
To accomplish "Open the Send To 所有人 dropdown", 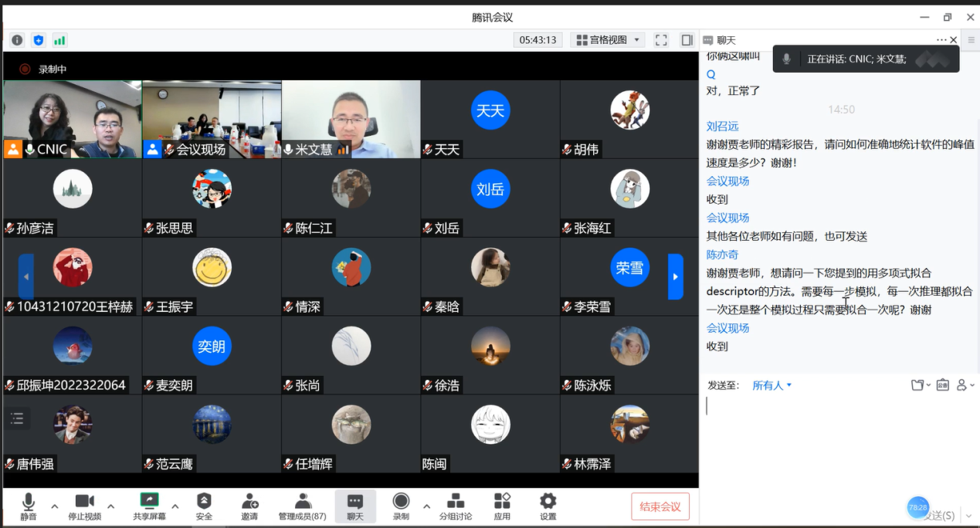I will (772, 385).
